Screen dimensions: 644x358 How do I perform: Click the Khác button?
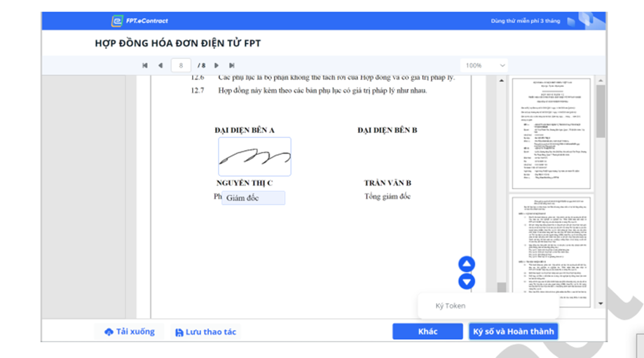click(x=427, y=331)
